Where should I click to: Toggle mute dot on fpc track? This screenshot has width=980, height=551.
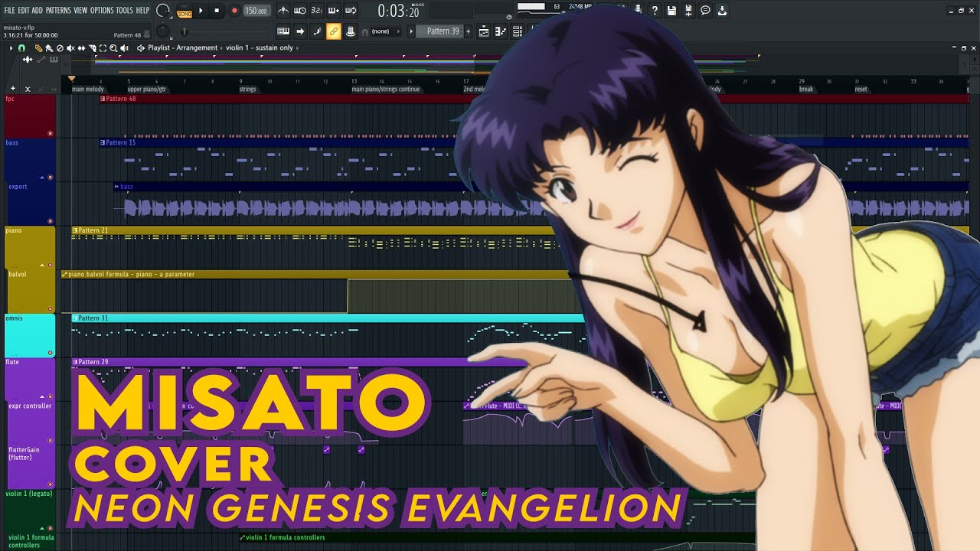pyautogui.click(x=51, y=133)
